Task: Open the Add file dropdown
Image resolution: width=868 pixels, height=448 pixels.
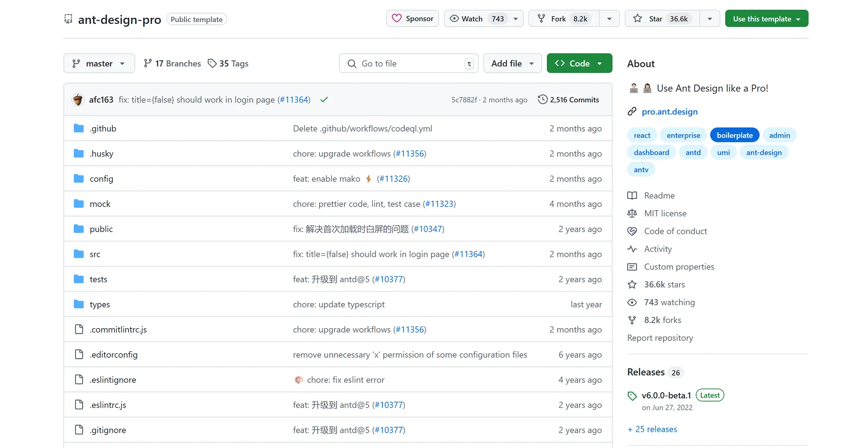Action: pyautogui.click(x=512, y=63)
